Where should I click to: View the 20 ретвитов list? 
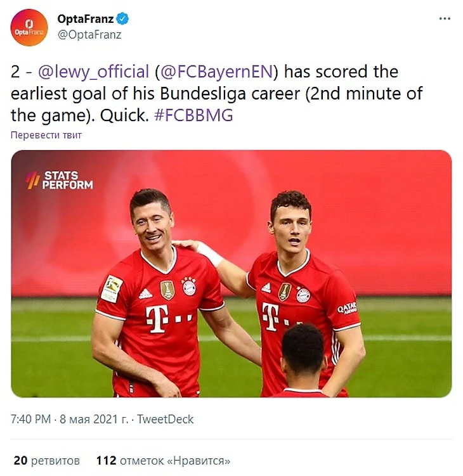(x=46, y=461)
